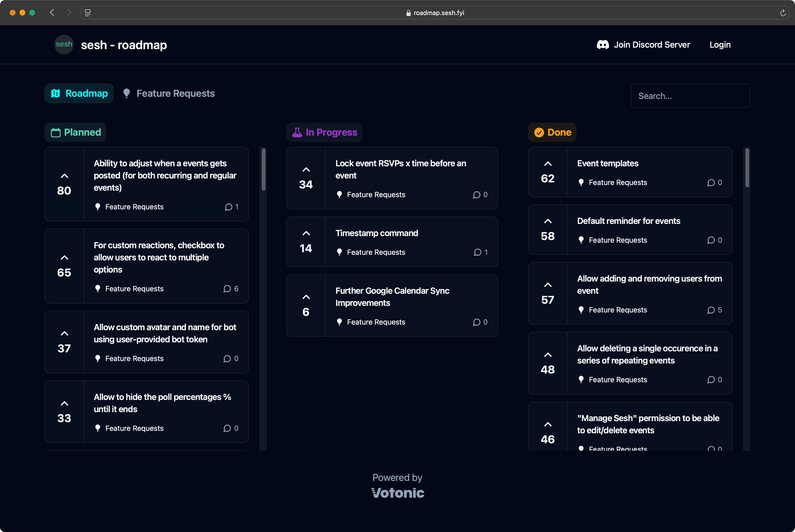The image size is (795, 532).
Task: Upvote the Timestamp command request
Action: (306, 233)
